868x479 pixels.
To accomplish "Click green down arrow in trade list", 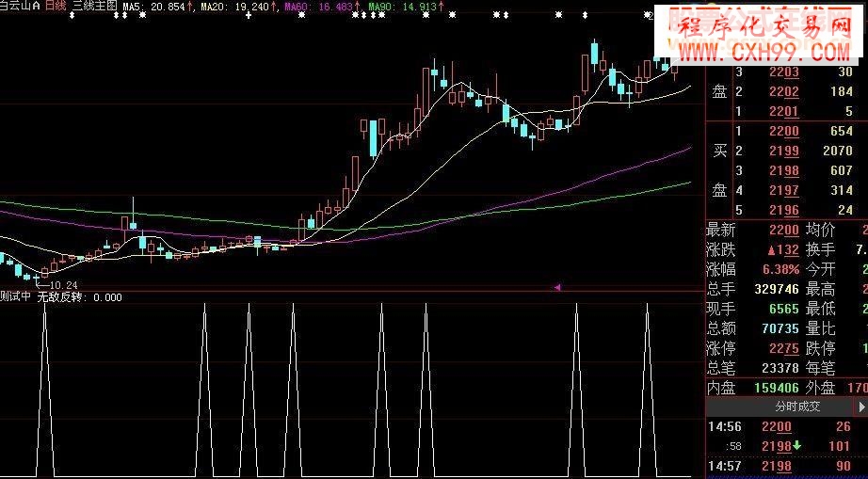I will tap(796, 446).
